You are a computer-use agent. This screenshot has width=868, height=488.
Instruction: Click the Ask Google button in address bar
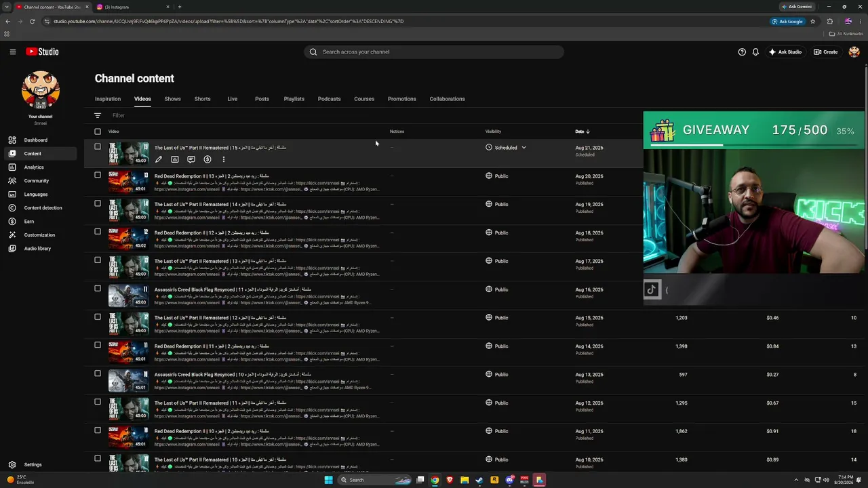pyautogui.click(x=787, y=21)
